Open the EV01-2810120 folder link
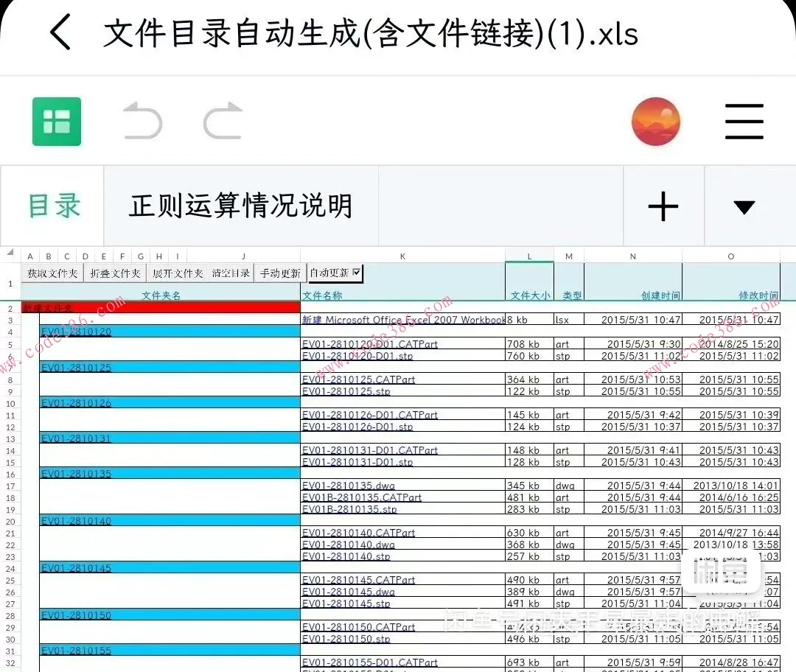The width and height of the screenshot is (796, 672). 75,332
